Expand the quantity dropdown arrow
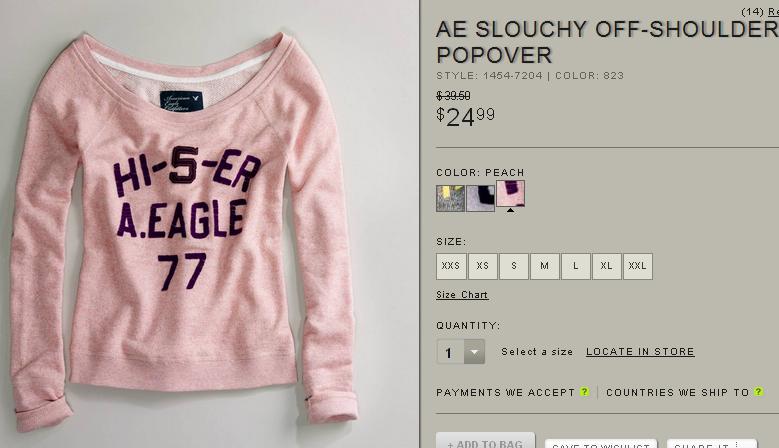Viewport: 779px width, 448px height. (x=474, y=352)
